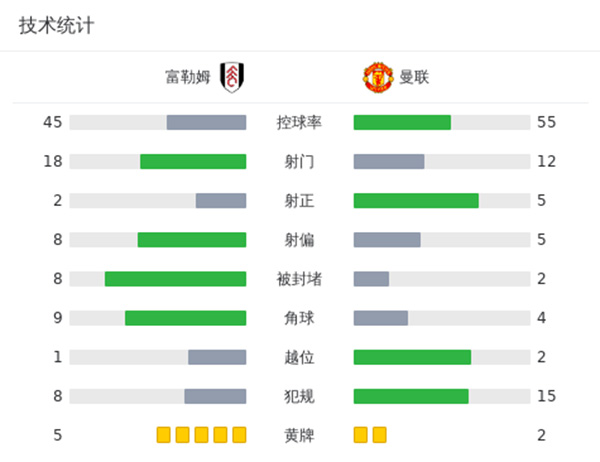Open the 技术统计 section heading
The height and width of the screenshot is (462, 600).
pyautogui.click(x=56, y=26)
